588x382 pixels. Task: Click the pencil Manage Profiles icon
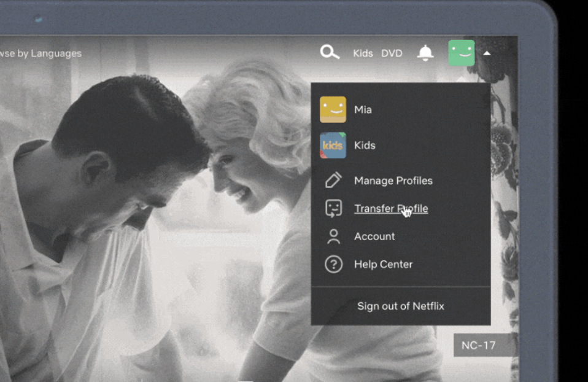(x=333, y=180)
